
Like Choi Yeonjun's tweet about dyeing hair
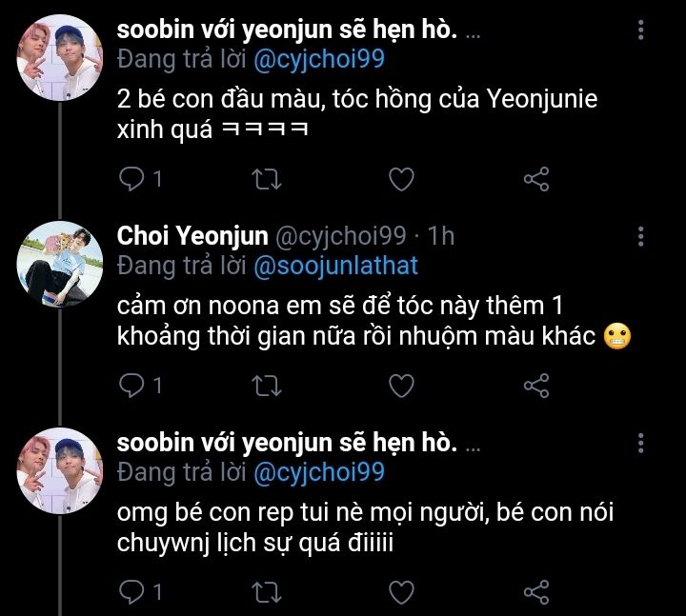[x=403, y=385]
